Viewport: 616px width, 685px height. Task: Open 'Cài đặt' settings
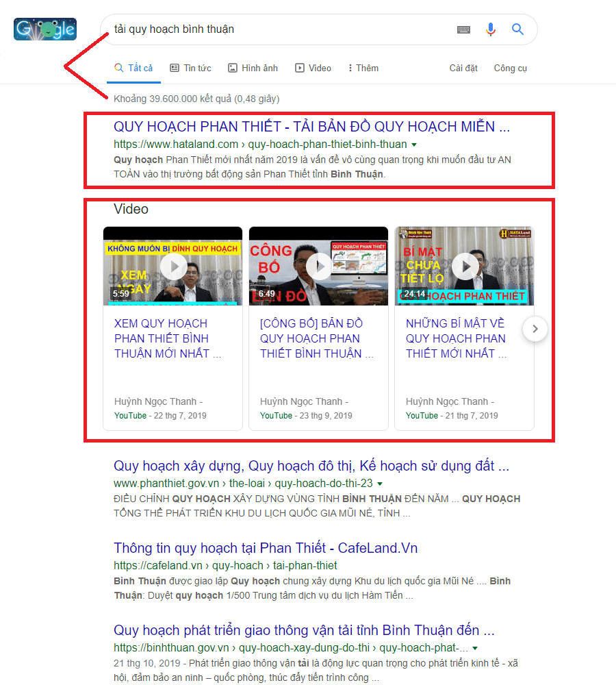463,68
